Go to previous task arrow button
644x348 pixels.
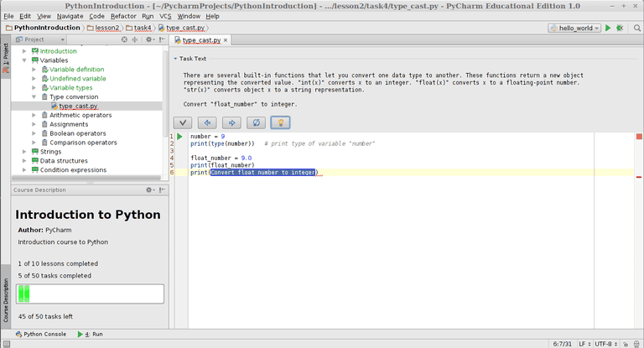207,122
